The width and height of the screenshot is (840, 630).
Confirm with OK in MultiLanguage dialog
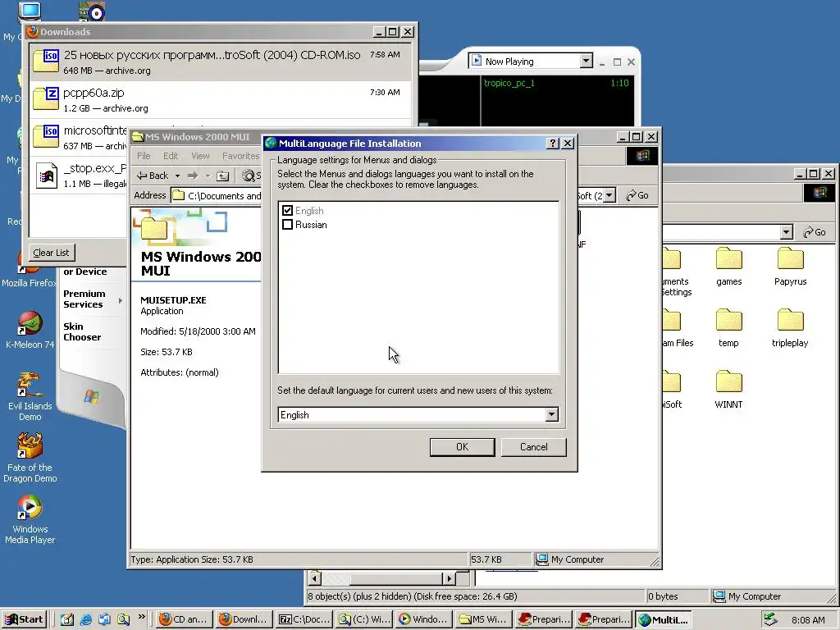(462, 447)
